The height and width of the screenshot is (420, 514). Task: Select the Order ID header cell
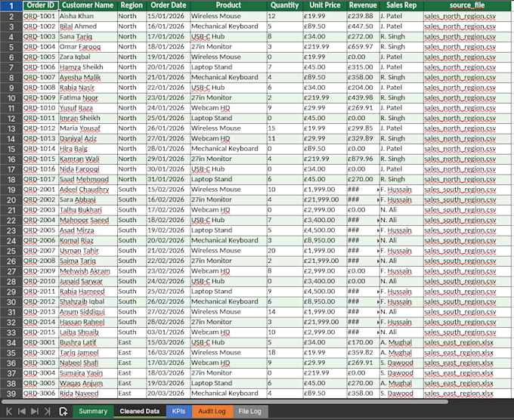coord(41,5)
